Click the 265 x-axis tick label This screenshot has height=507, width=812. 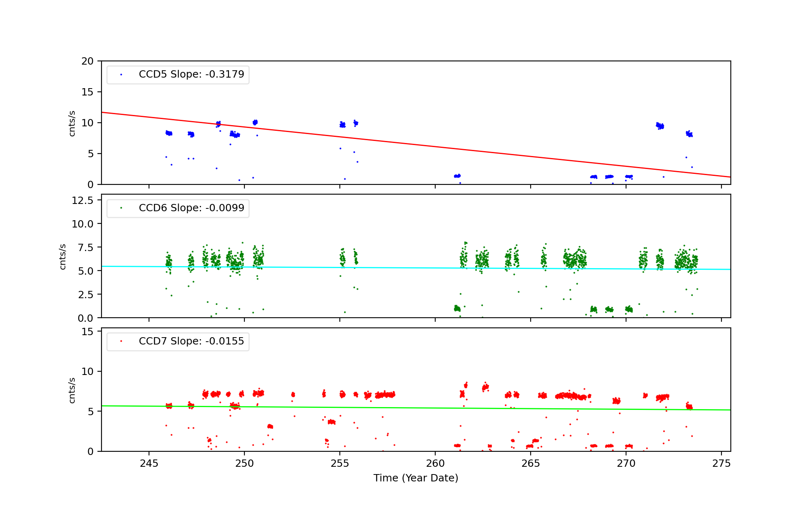click(x=531, y=464)
